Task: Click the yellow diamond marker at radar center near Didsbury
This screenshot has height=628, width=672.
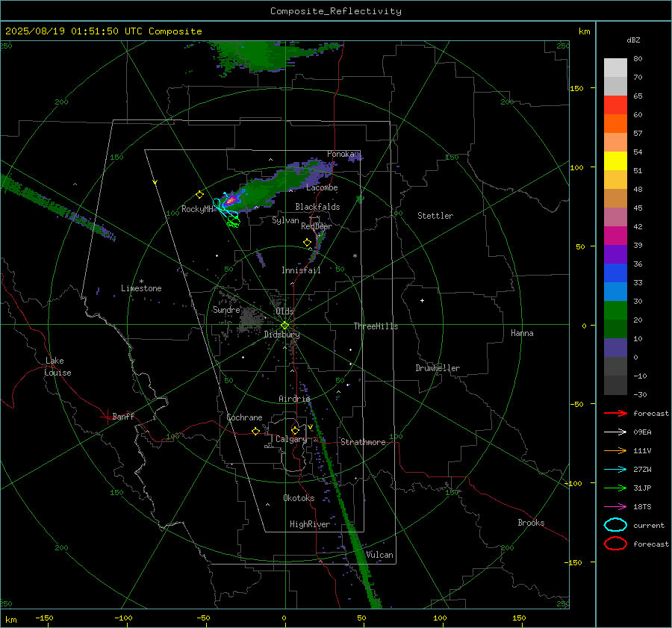Action: tap(285, 326)
